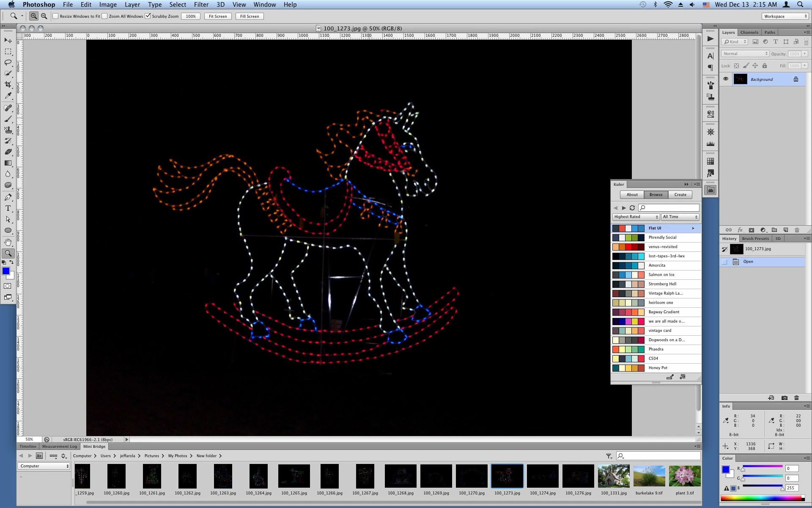Hide the Background layer visibility eye
This screenshot has width=812, height=508.
(x=726, y=79)
